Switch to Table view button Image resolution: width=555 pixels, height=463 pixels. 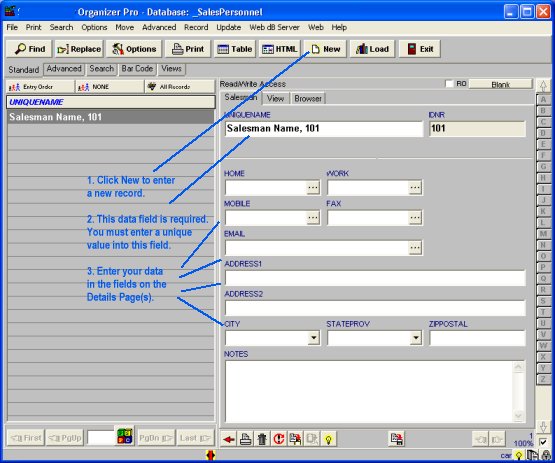click(235, 49)
